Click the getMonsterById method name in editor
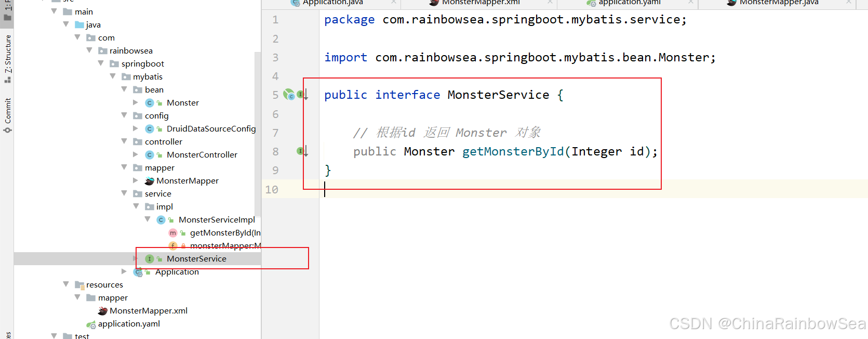The width and height of the screenshot is (868, 339). tap(513, 151)
